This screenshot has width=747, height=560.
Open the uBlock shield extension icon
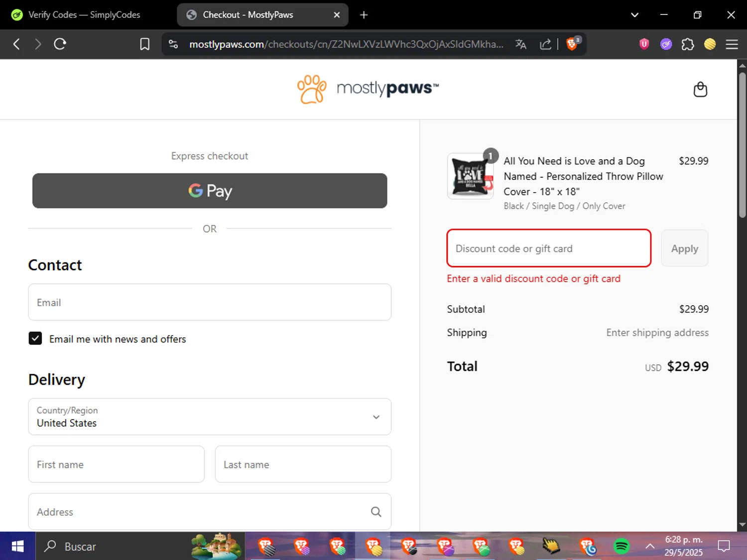[x=644, y=44]
